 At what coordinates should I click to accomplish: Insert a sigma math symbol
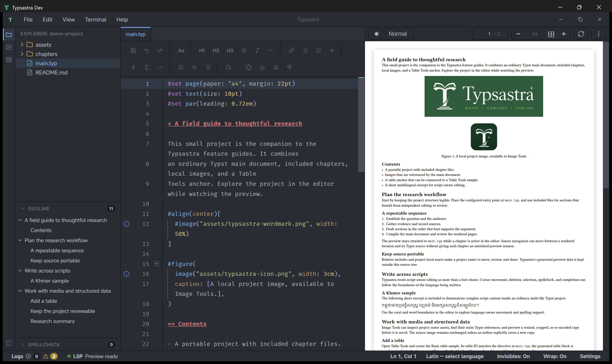pyautogui.click(x=147, y=67)
